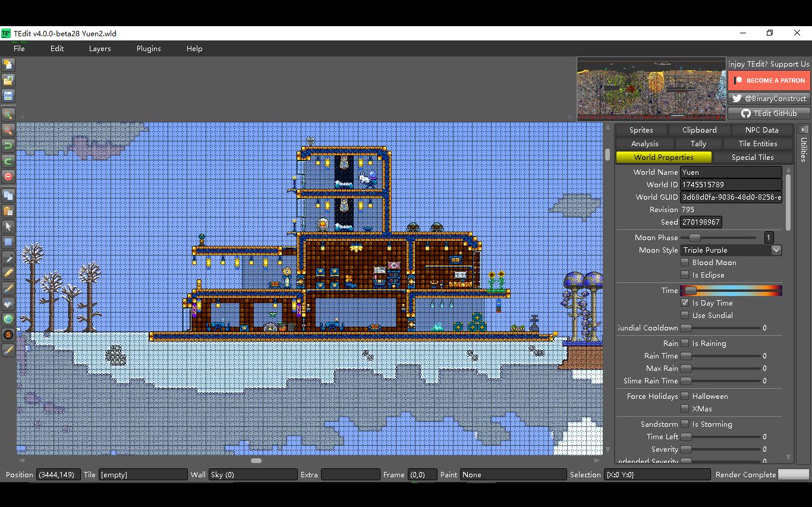Enable the Blood Moon checkbox
Image resolution: width=812 pixels, height=507 pixels.
[685, 262]
